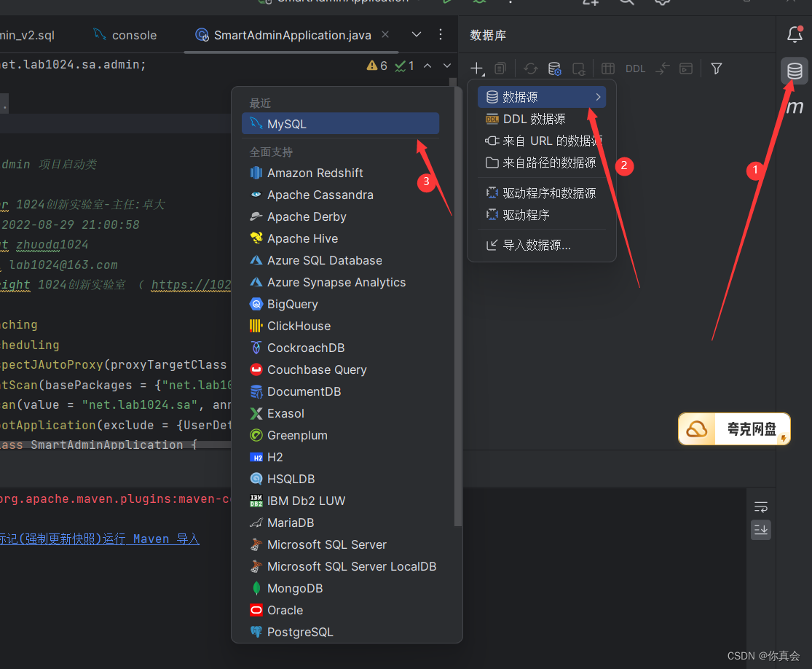Expand the 数据源 submenu

point(542,97)
